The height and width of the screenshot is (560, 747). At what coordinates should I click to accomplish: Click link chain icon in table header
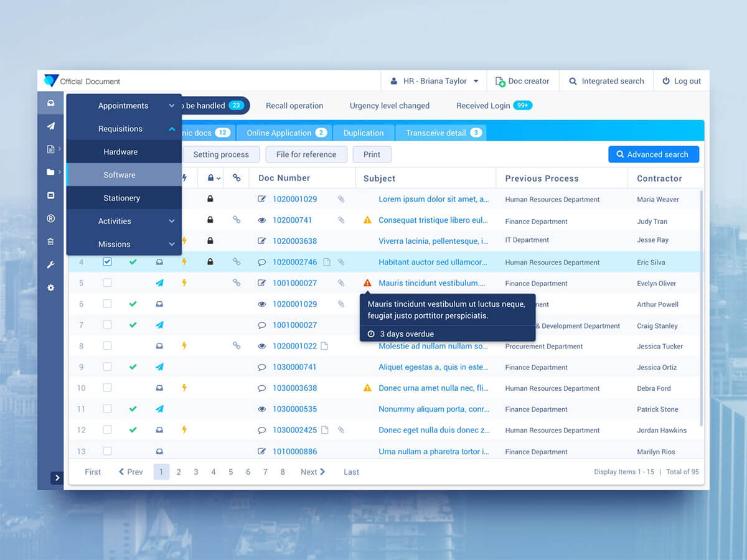237,178
